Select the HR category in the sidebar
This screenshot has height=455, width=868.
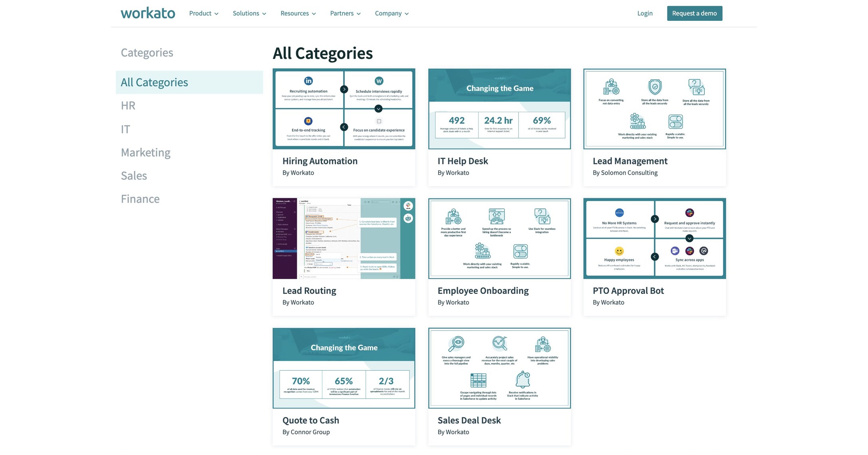pos(127,105)
